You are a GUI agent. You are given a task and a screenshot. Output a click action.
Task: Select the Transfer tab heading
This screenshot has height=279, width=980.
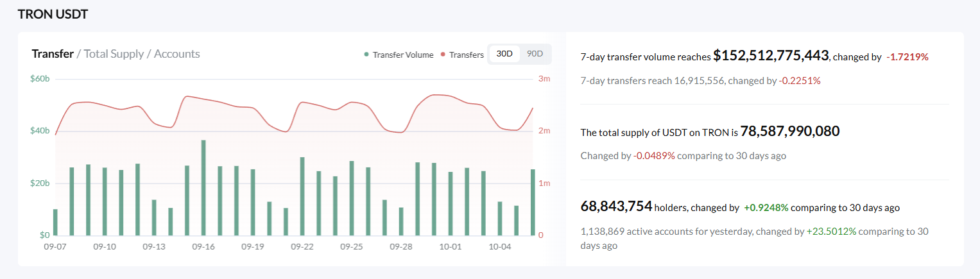[53, 54]
